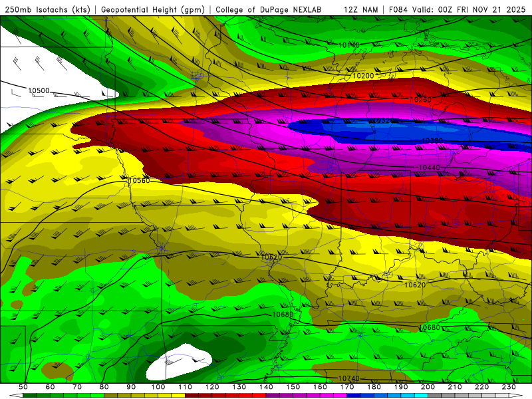Click the 220 value on the color scale
The height and width of the screenshot is (399, 532).
click(x=481, y=387)
